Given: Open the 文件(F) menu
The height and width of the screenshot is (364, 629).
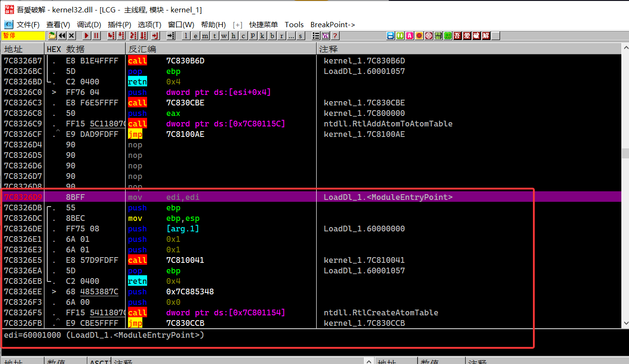Looking at the screenshot, I should (28, 24).
